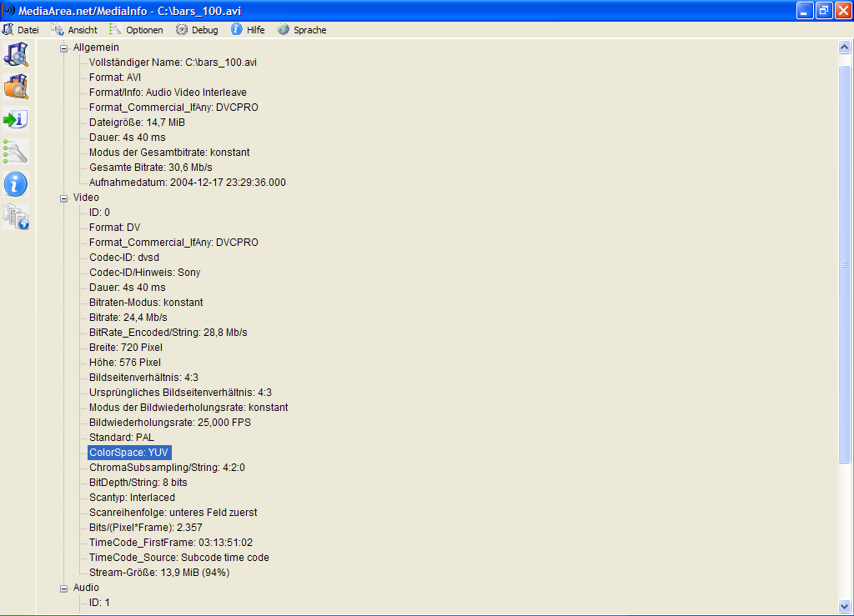Select the 'Codec-ID: dvsd' row
Image resolution: width=854 pixels, height=616 pixels.
(x=124, y=258)
